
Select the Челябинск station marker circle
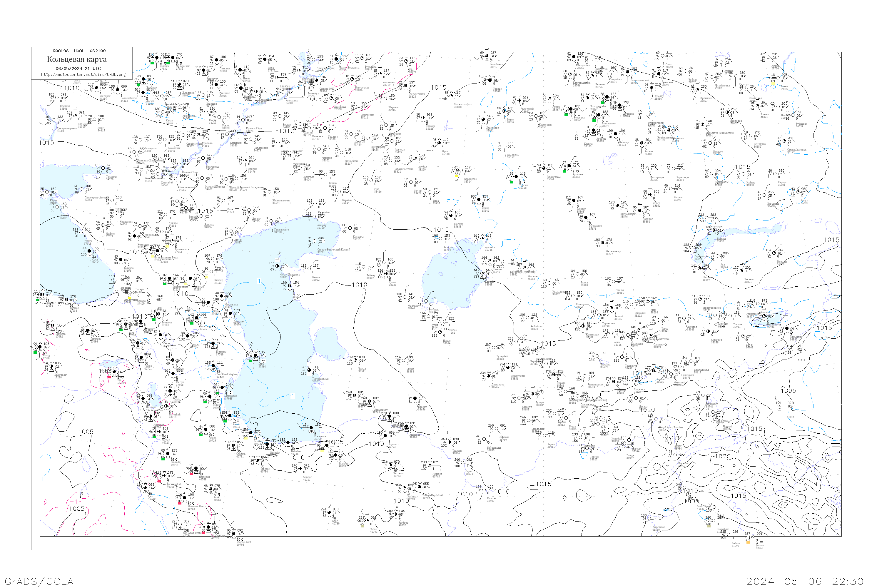click(x=487, y=56)
